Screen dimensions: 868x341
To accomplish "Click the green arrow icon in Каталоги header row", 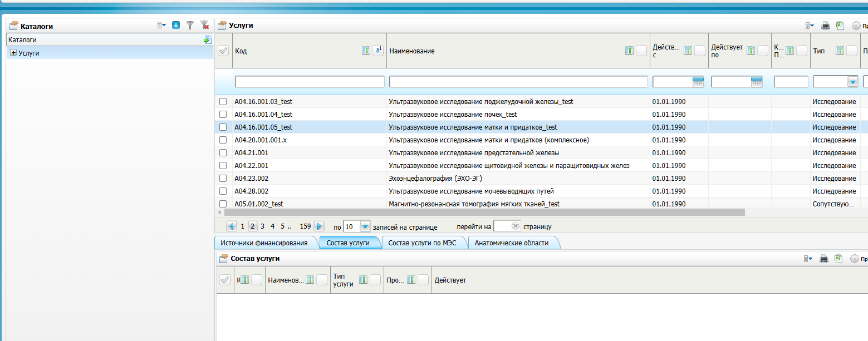I will [x=207, y=40].
